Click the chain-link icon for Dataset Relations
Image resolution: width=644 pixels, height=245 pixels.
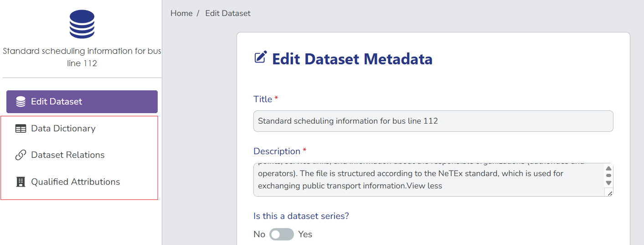21,155
